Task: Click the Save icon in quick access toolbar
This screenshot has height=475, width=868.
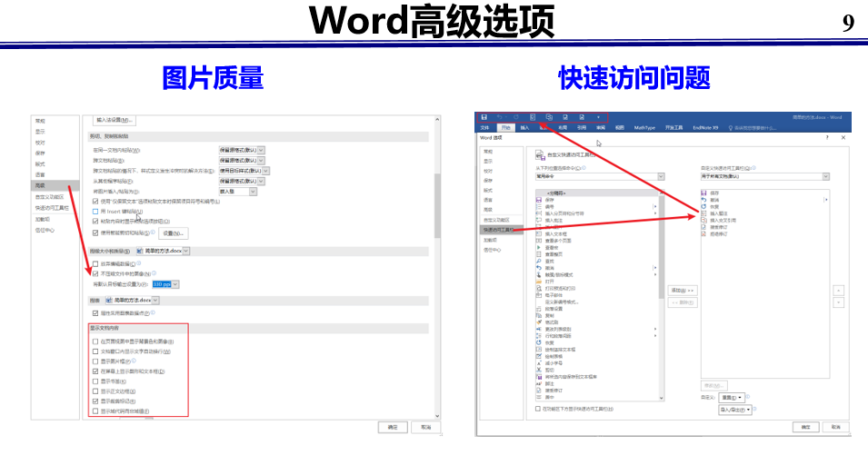Action: click(484, 117)
